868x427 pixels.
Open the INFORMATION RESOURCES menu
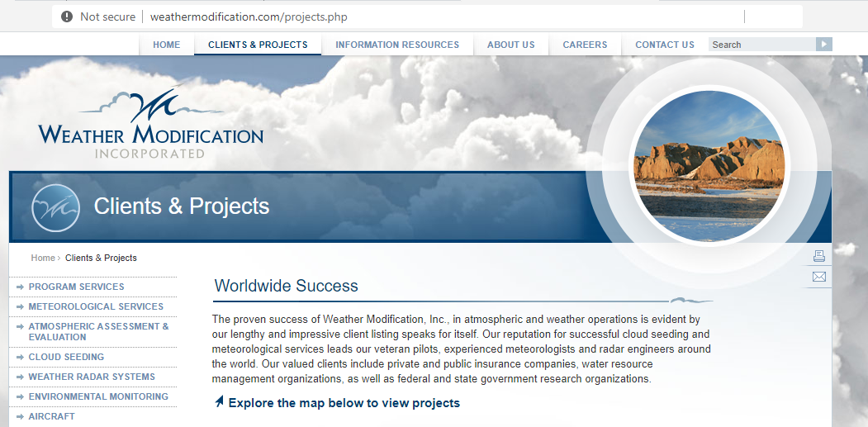pyautogui.click(x=397, y=45)
